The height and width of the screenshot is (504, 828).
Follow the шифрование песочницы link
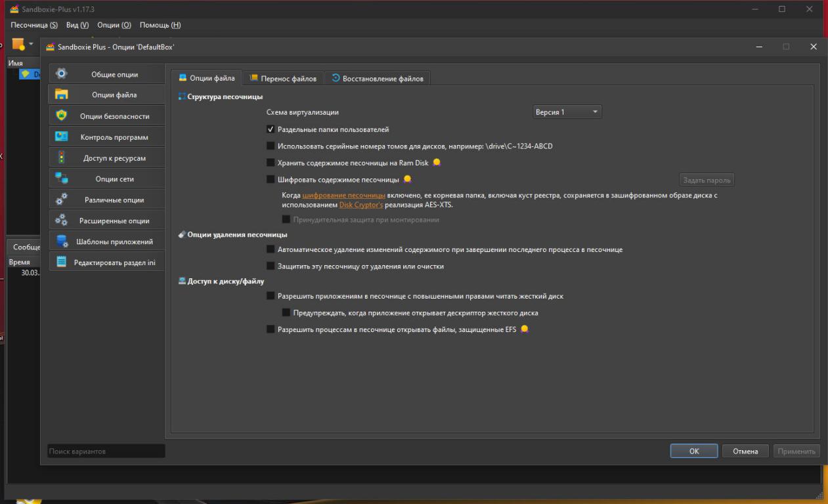click(x=343, y=196)
